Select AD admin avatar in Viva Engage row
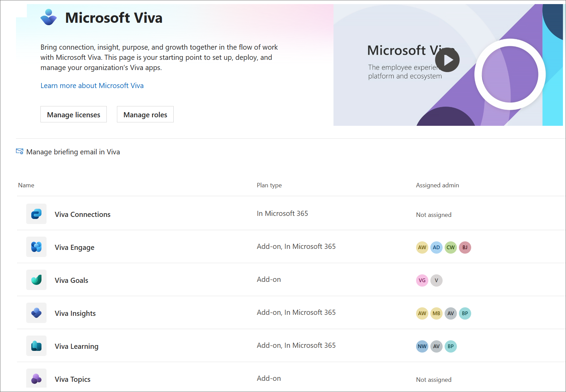This screenshot has height=392, width=566. [436, 248]
